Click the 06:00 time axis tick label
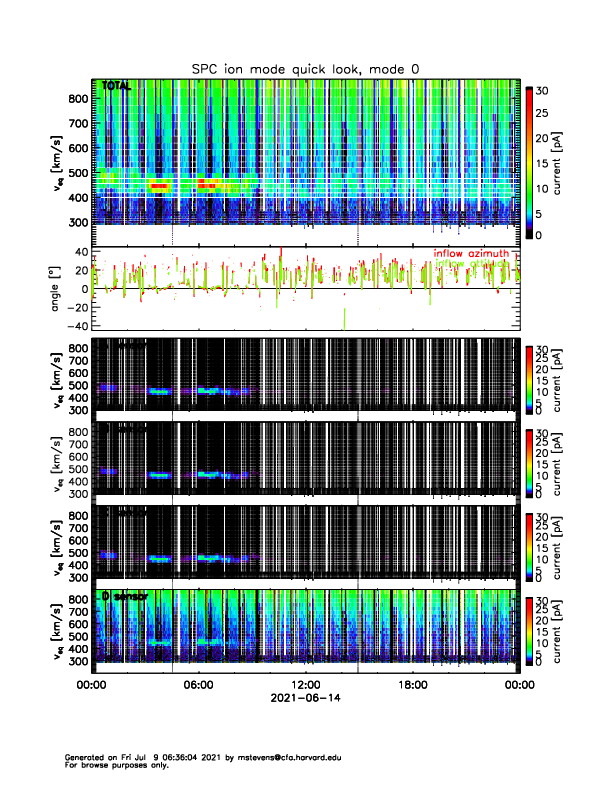This screenshot has height=792, width=612. (x=198, y=686)
